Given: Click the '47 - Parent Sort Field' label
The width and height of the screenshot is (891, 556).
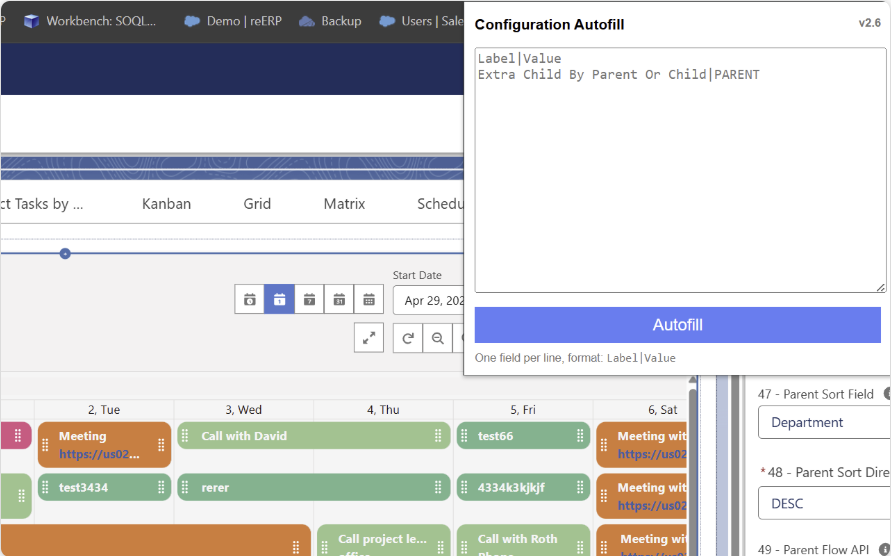Looking at the screenshot, I should 815,394.
